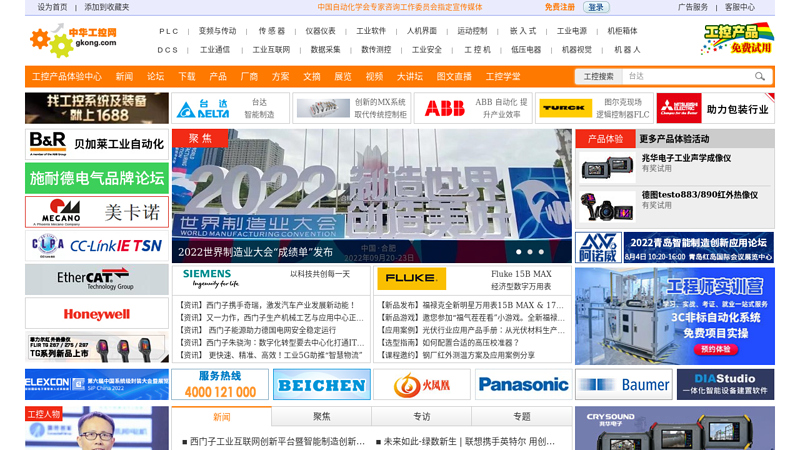Open the FLIR TG系列新品上市 banner
800x450 pixels.
pyautogui.click(x=97, y=347)
